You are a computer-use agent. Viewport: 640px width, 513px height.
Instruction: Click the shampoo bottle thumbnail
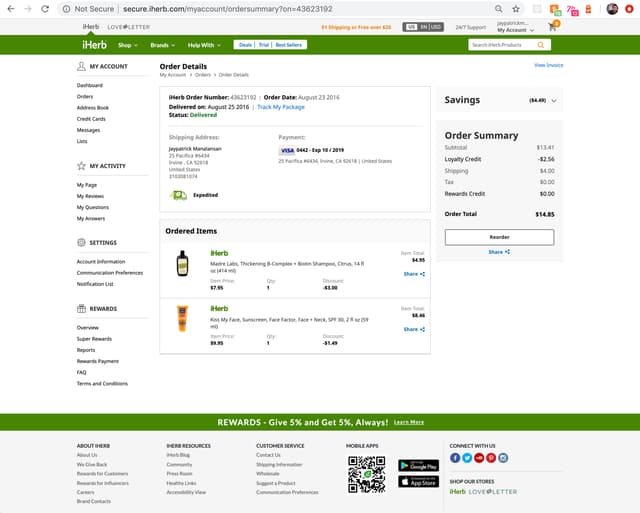pyautogui.click(x=182, y=264)
